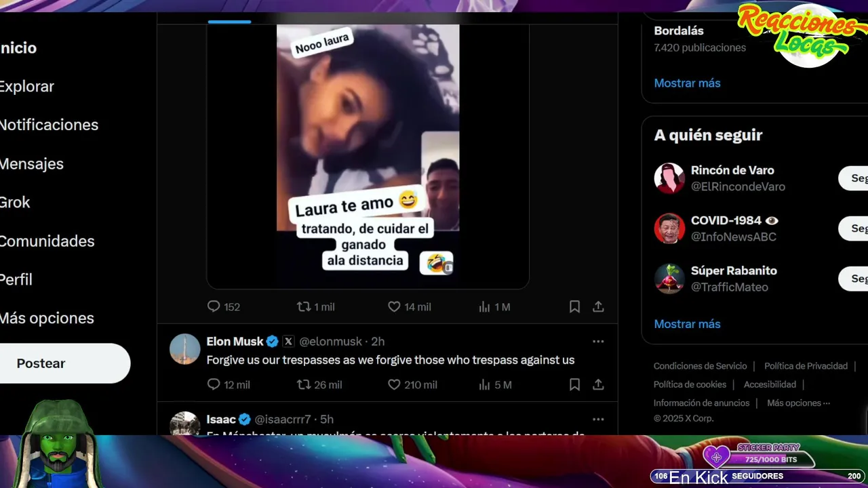Show more trends below Bordalás
This screenshot has width=868, height=488.
[x=687, y=83]
